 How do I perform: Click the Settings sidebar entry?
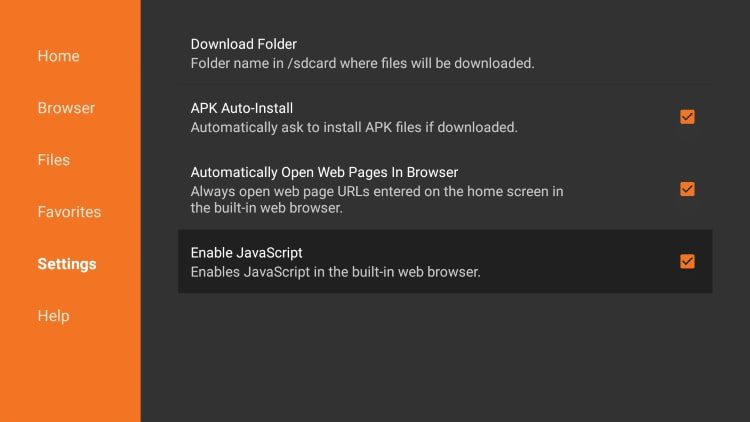click(x=67, y=264)
